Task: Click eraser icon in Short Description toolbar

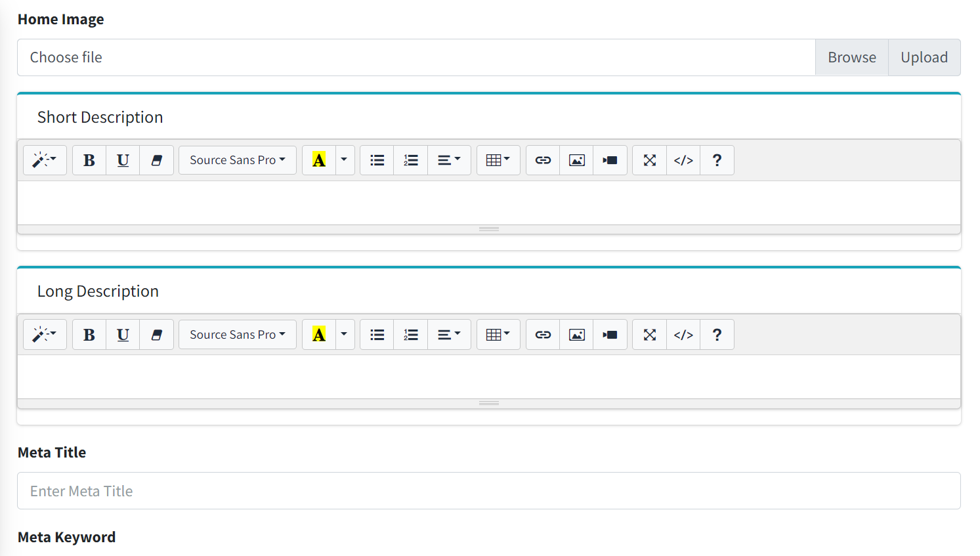Action: click(x=156, y=160)
